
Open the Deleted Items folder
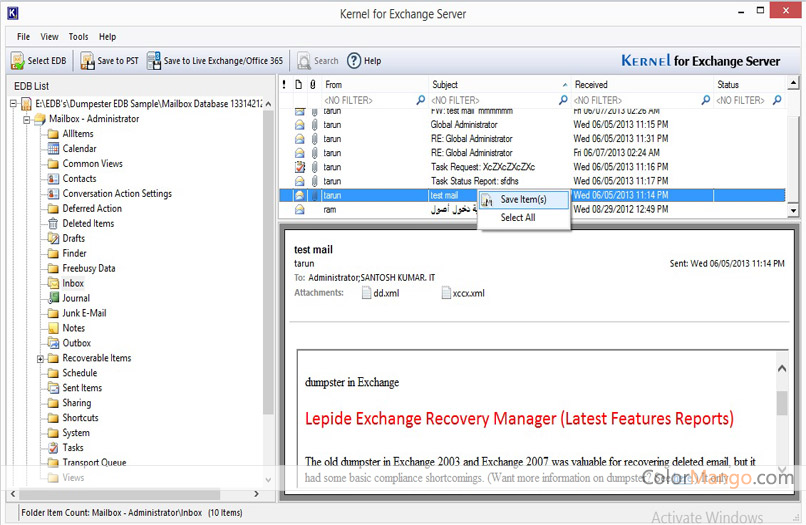click(88, 224)
